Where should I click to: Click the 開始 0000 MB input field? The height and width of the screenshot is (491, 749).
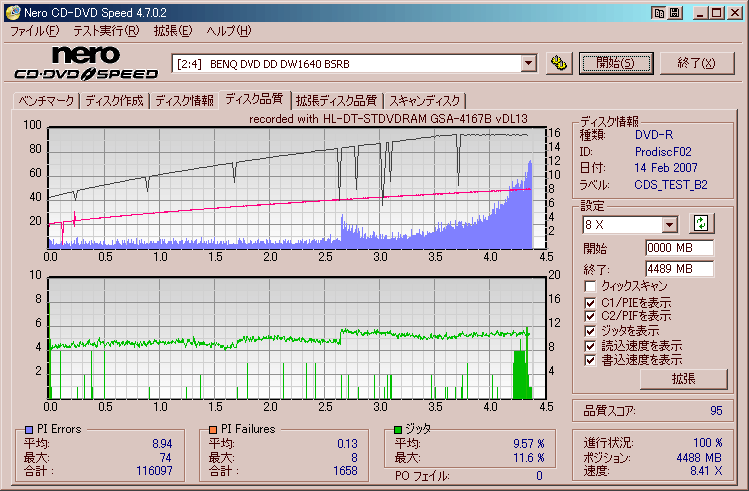[x=679, y=248]
